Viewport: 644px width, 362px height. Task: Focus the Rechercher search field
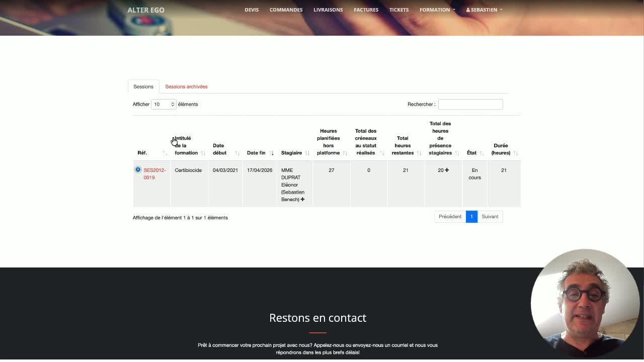click(x=470, y=104)
